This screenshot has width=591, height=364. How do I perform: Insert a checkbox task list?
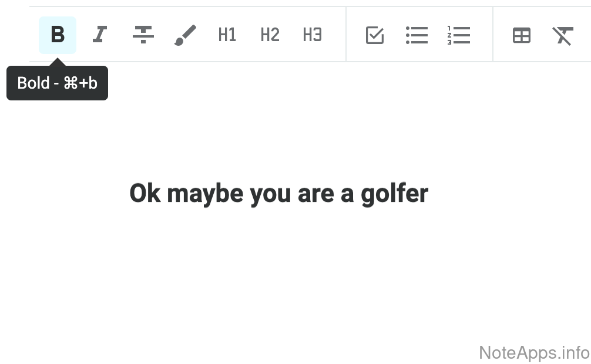(374, 35)
